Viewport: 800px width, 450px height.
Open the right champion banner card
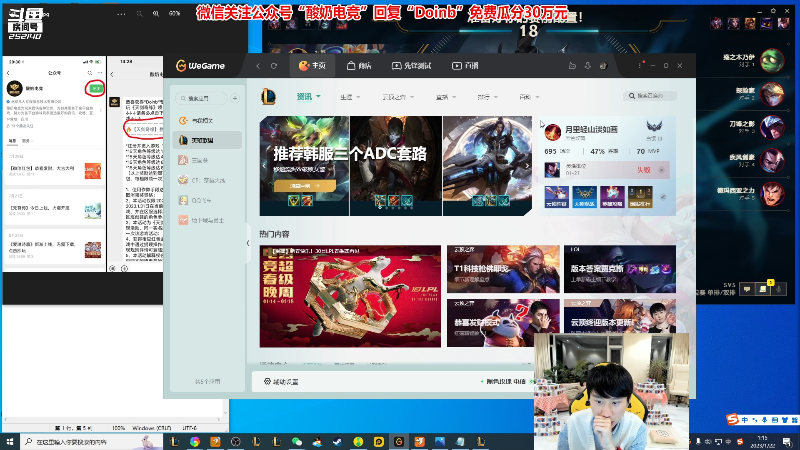pos(487,166)
